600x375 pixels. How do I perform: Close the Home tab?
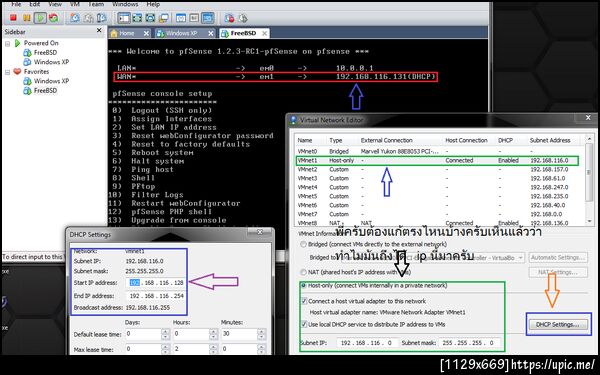[146, 34]
